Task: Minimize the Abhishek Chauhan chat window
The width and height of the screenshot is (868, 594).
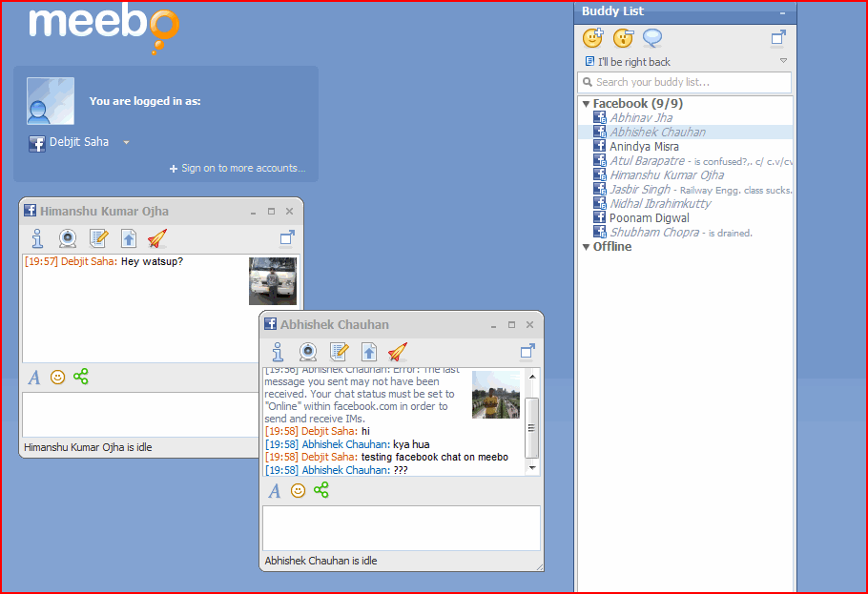Action: pos(493,325)
